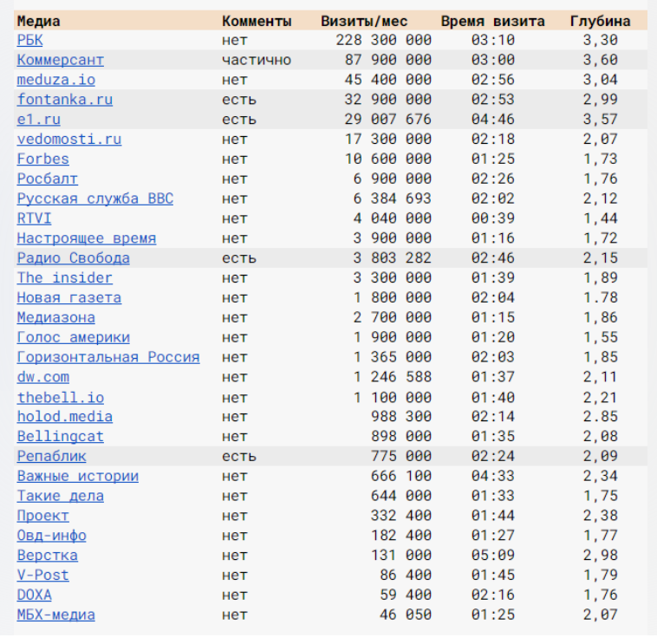The width and height of the screenshot is (657, 644).
Task: Open the Проект link
Action: (x=42, y=516)
